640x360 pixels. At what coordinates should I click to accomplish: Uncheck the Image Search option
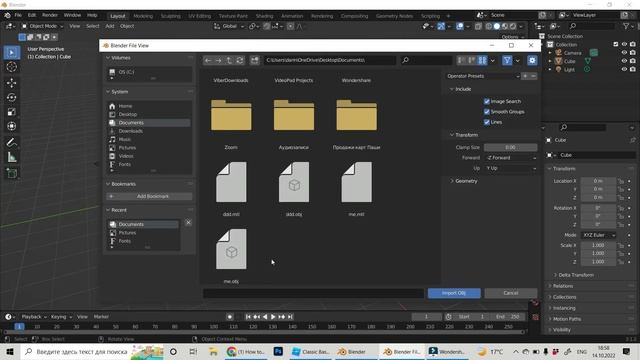pyautogui.click(x=487, y=101)
